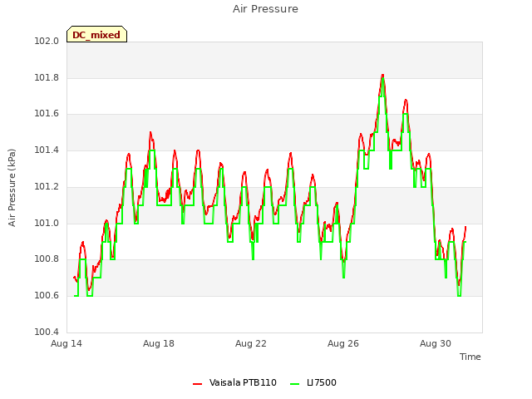The width and height of the screenshot is (532, 399).
Task: Click the 100.6 y-axis tick label
Action: tap(47, 296)
